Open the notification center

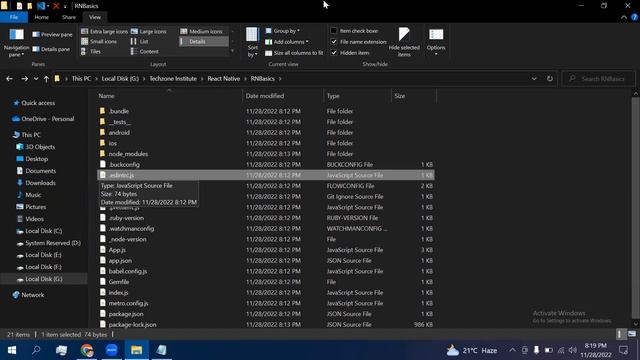pyautogui.click(x=624, y=350)
